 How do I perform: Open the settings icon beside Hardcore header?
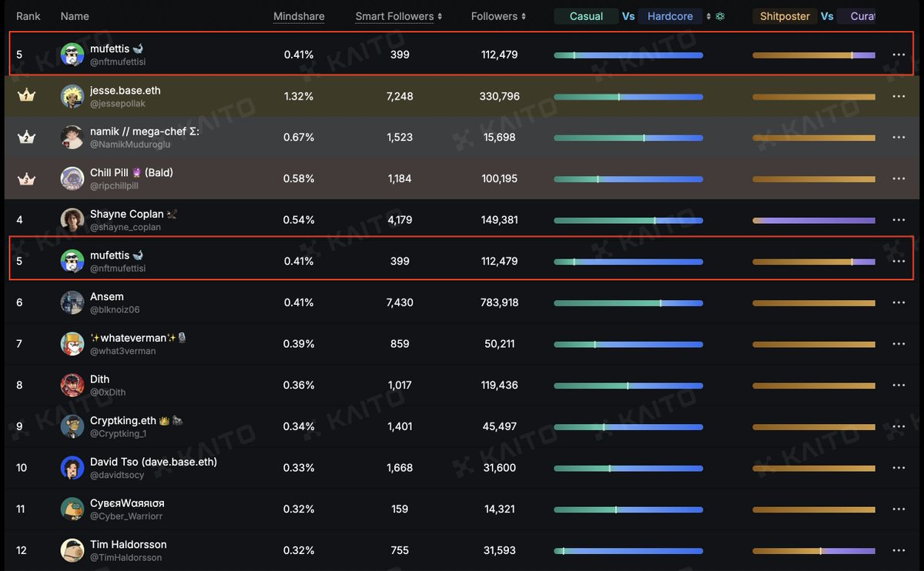pos(720,16)
